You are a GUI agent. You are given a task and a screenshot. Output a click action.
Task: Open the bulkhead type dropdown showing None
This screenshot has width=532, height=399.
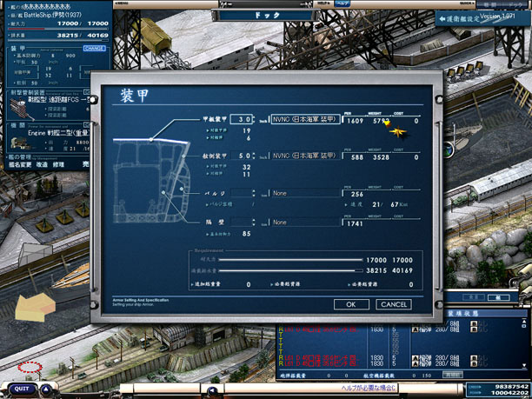point(305,223)
